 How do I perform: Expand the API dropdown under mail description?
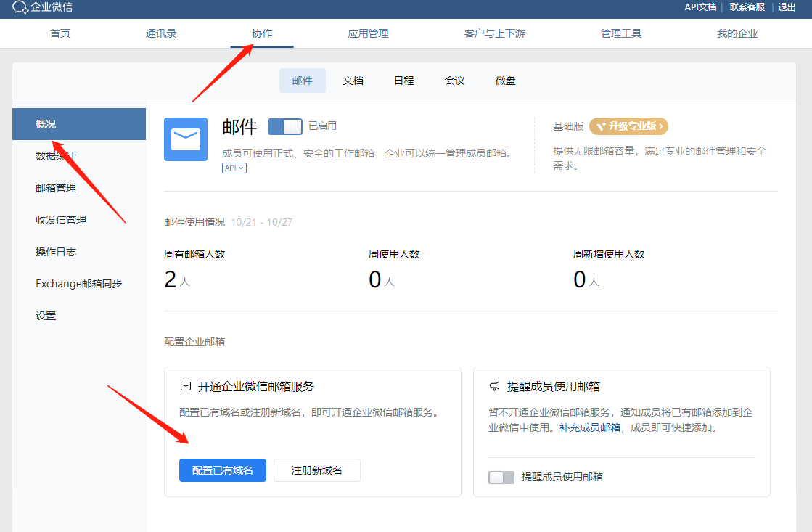(234, 168)
